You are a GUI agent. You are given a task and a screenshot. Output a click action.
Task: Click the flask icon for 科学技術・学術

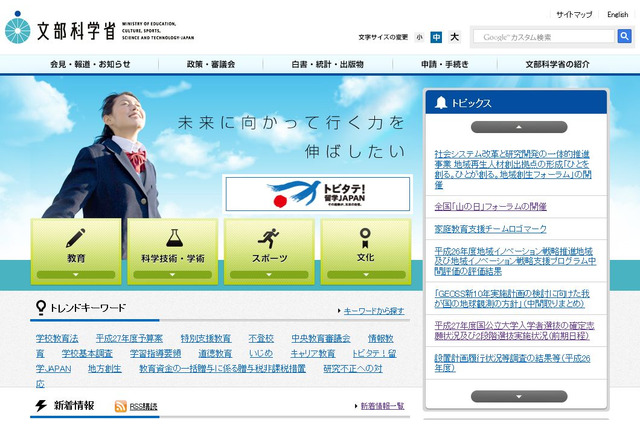174,238
